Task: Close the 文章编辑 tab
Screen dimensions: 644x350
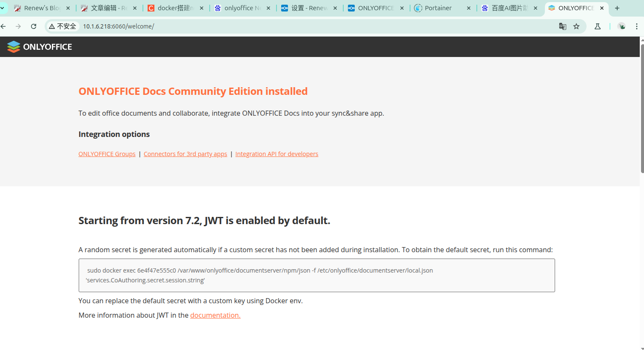Action: 135,8
